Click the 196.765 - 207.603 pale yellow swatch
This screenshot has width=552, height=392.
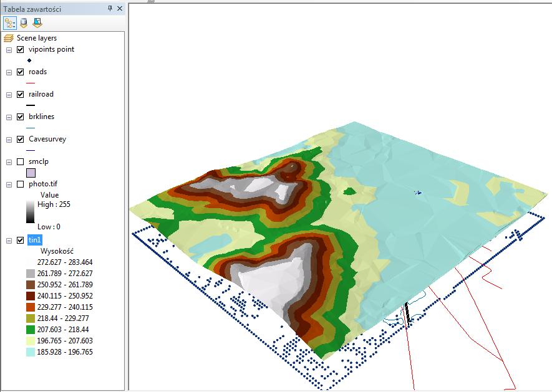[x=31, y=341]
